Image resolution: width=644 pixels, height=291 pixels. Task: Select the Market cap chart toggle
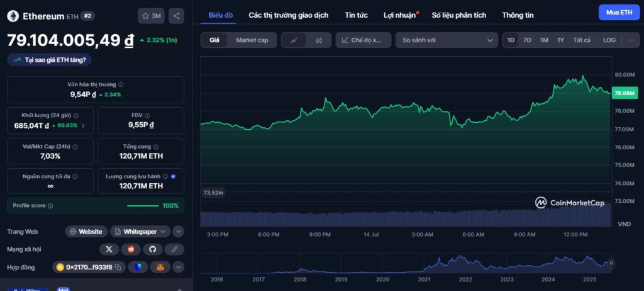[x=252, y=40]
